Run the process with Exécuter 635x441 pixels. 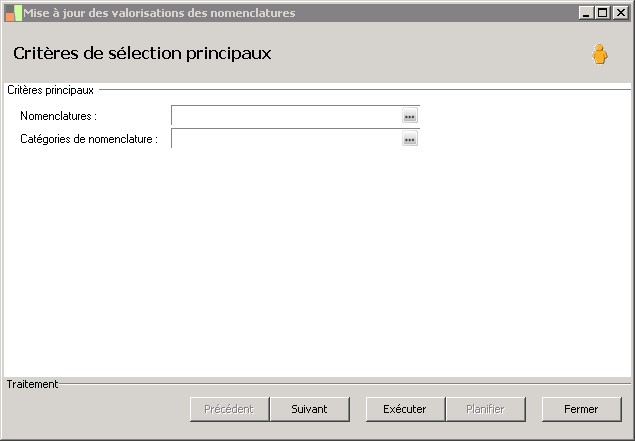click(404, 409)
